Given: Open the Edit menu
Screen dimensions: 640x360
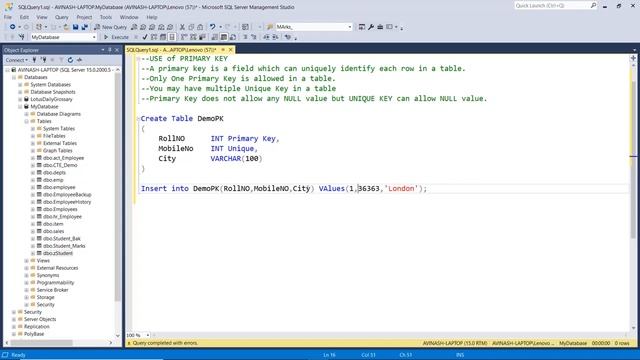Looking at the screenshot, I should pyautogui.click(x=24, y=17).
